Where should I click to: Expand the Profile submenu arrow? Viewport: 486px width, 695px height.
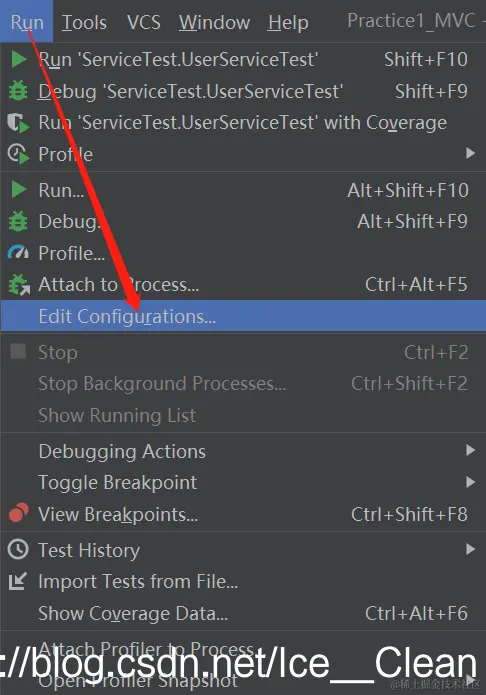[x=470, y=154]
